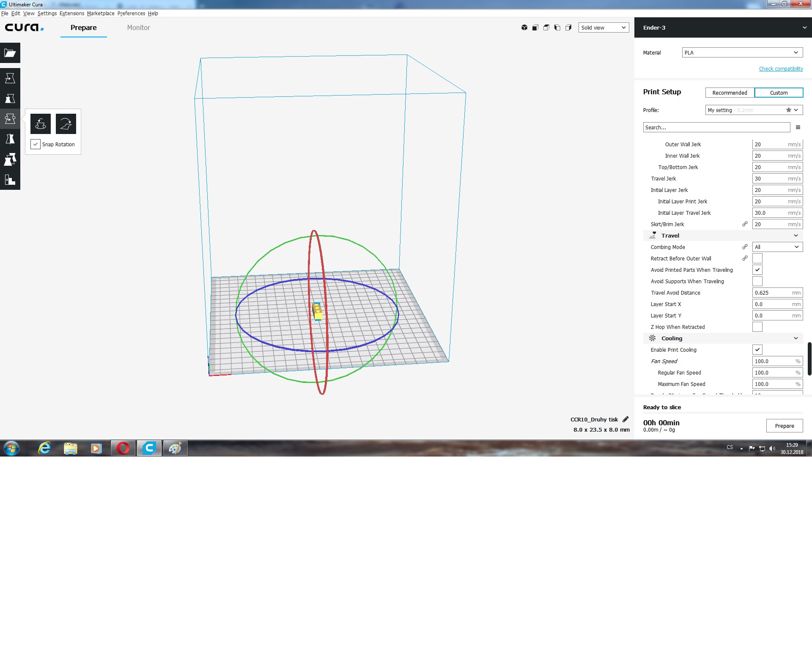
Task: Switch camera to top view cube icon
Action: point(546,27)
